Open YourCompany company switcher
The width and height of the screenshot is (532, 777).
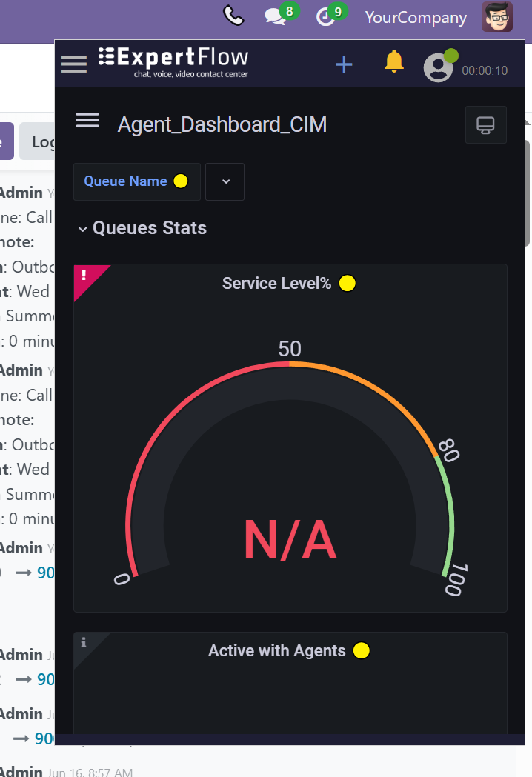tap(416, 18)
